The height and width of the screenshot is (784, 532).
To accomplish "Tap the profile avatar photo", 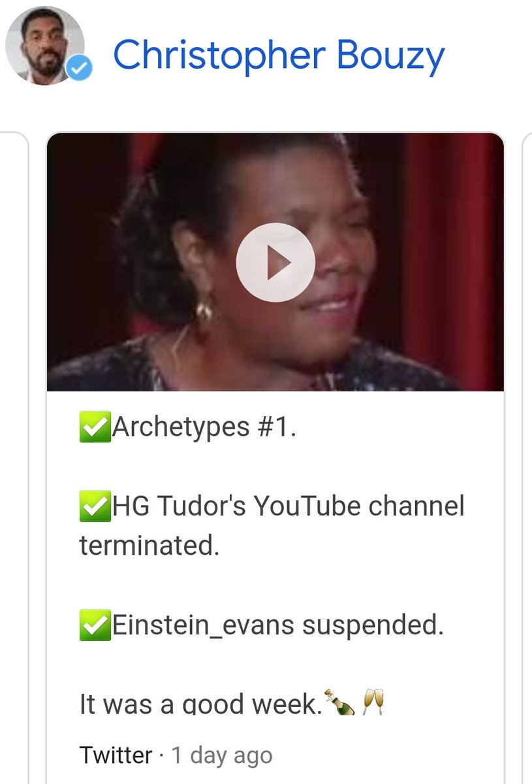I will (45, 45).
